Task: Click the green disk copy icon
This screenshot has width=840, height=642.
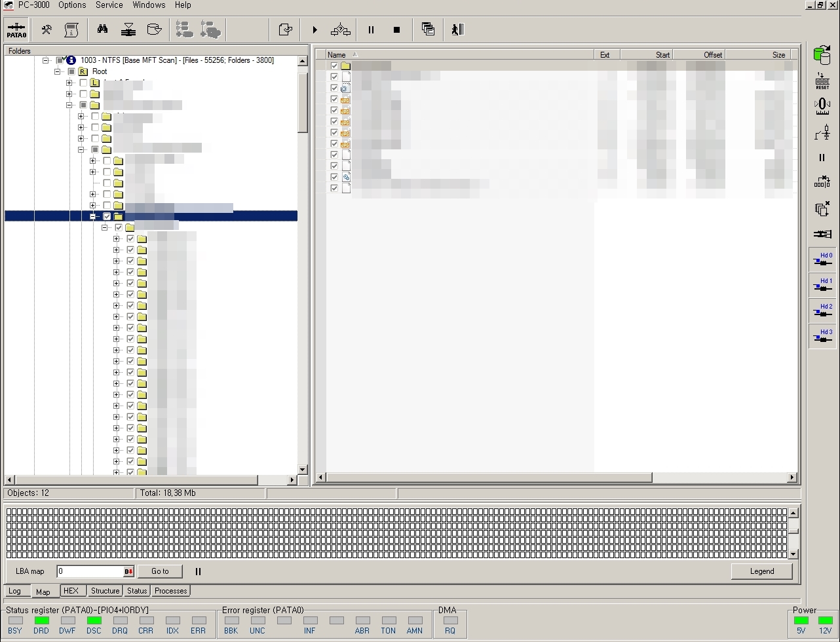Action: point(822,55)
